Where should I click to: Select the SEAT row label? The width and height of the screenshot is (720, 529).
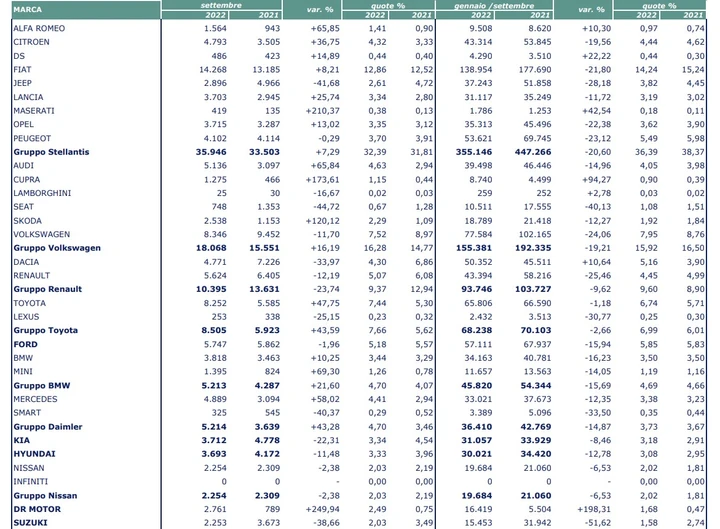tap(23, 207)
